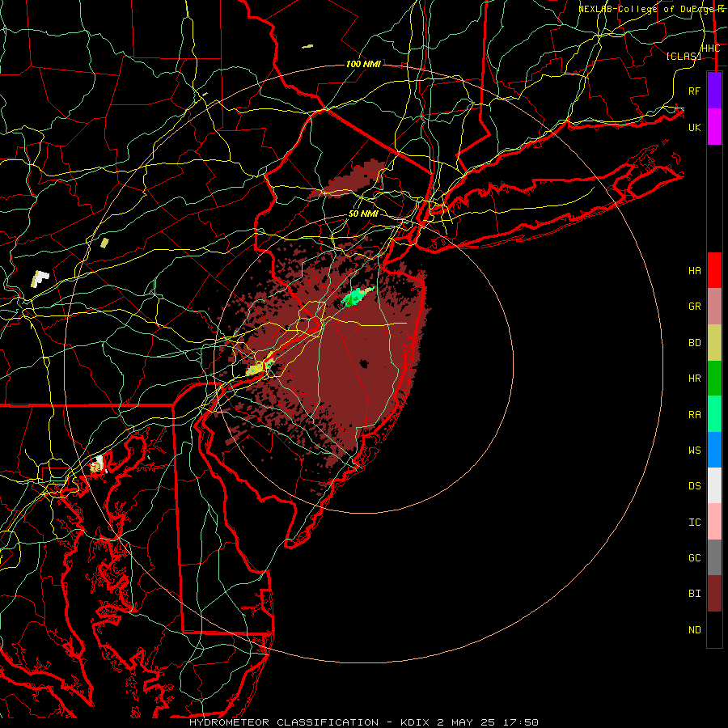Click the 'GR' legend label
Viewport: 728px width, 728px height.
click(x=694, y=307)
